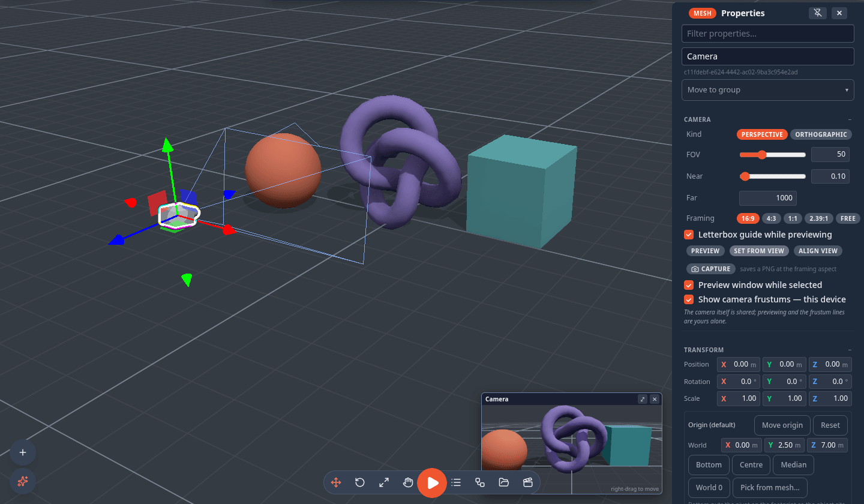The image size is (864, 504).
Task: Select the green Y-axis gizmo arrow
Action: click(167, 145)
